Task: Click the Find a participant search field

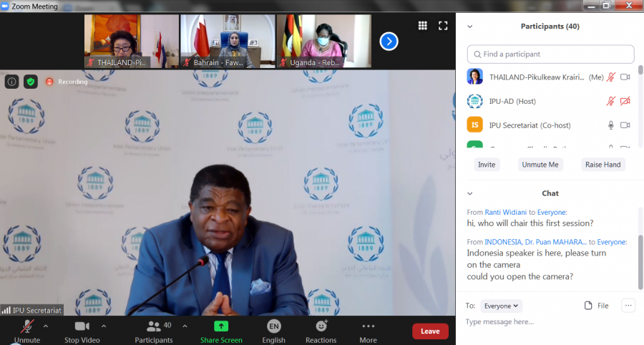Action: [551, 54]
